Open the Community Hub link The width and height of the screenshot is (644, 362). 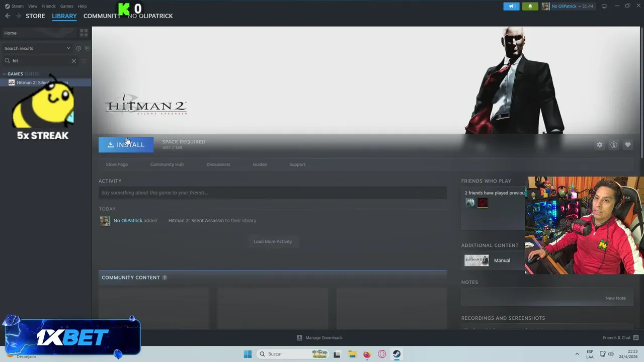pyautogui.click(x=167, y=164)
